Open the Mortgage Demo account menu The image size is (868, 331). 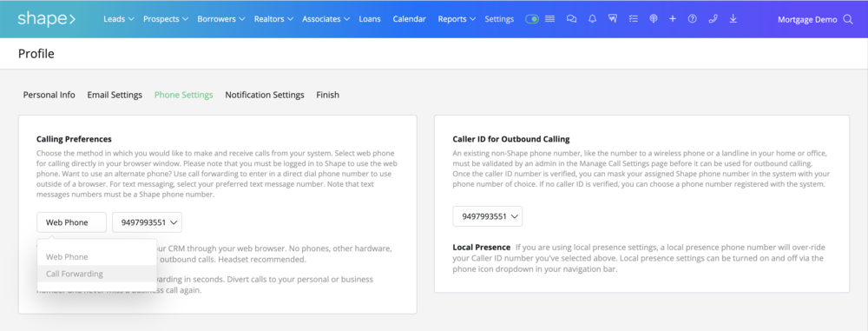(807, 19)
